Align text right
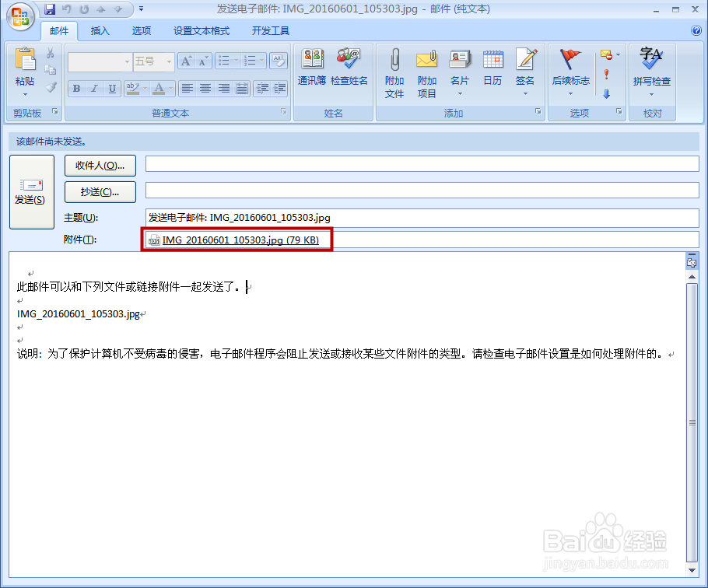The image size is (708, 588). (223, 89)
